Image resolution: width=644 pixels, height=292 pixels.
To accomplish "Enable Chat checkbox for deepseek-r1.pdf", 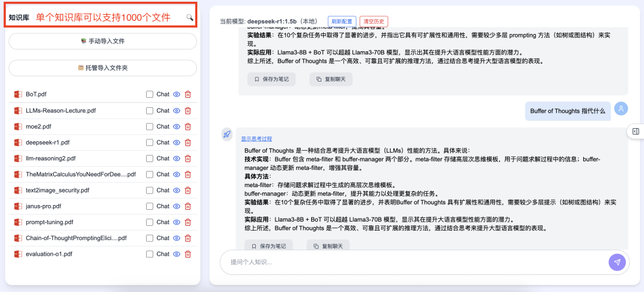I will point(150,142).
